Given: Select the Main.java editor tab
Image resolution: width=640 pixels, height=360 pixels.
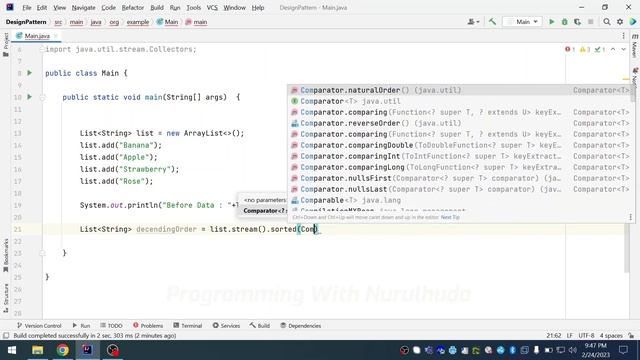Looking at the screenshot, I should (37, 36).
